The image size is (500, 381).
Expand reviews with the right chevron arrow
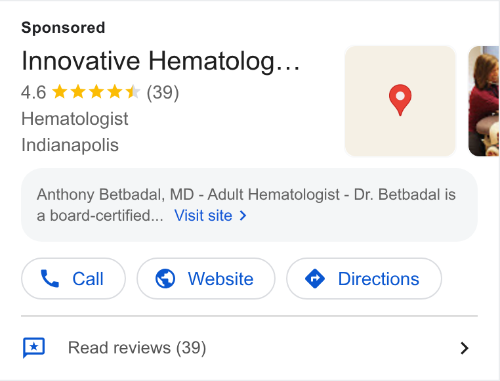[x=464, y=348]
